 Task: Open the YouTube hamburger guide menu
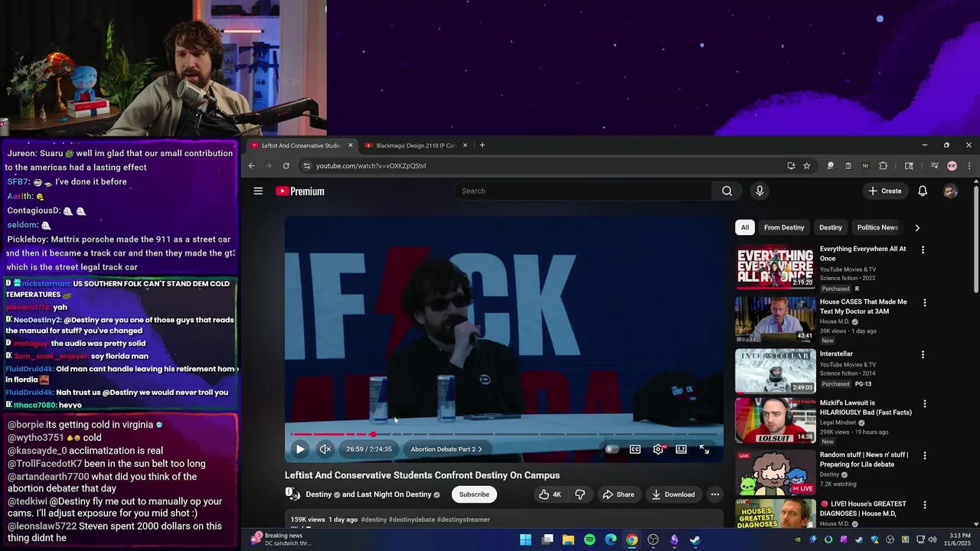[x=258, y=191]
